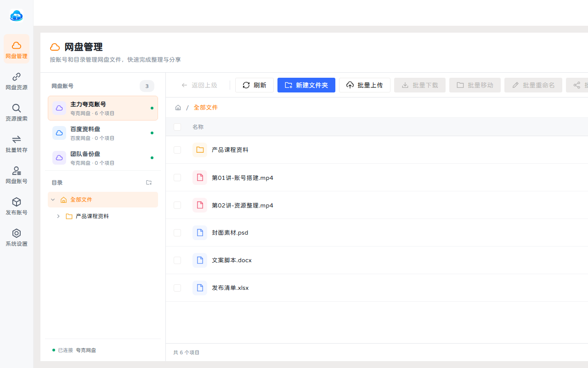Click the file icon of 封面素材.psd

tap(200, 233)
